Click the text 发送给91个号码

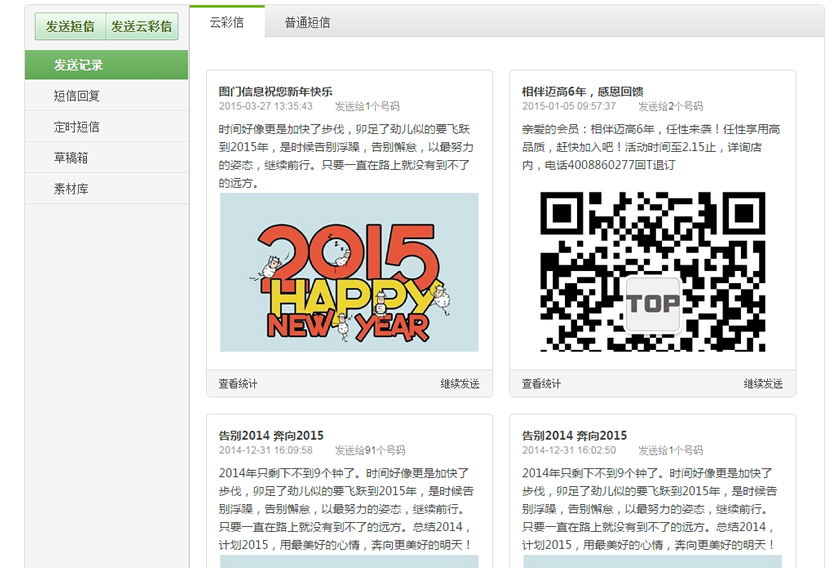click(370, 450)
